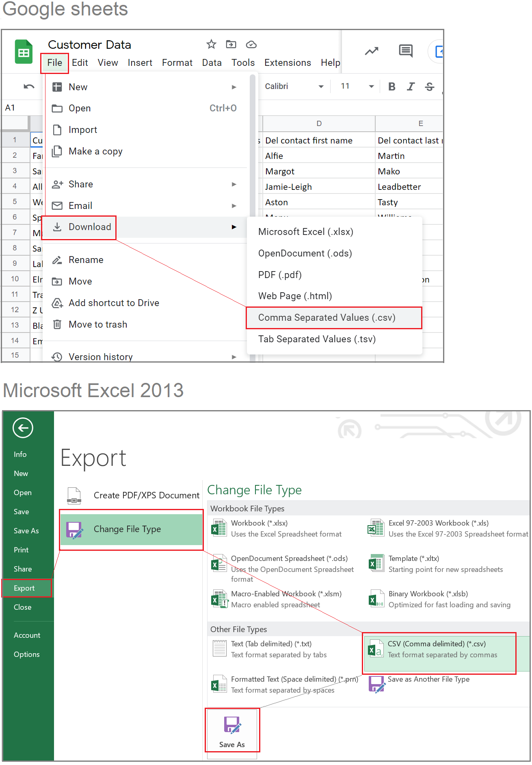Toggle strikethrough formatting in Sheets toolbar

point(430,86)
